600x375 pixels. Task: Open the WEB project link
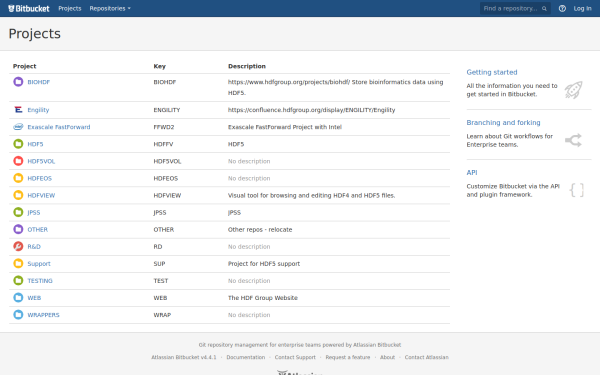[34, 298]
